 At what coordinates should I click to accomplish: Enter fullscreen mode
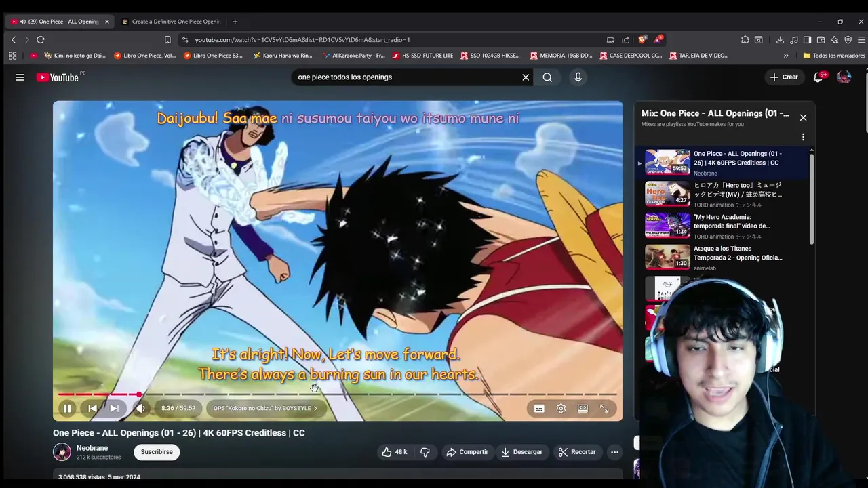604,409
